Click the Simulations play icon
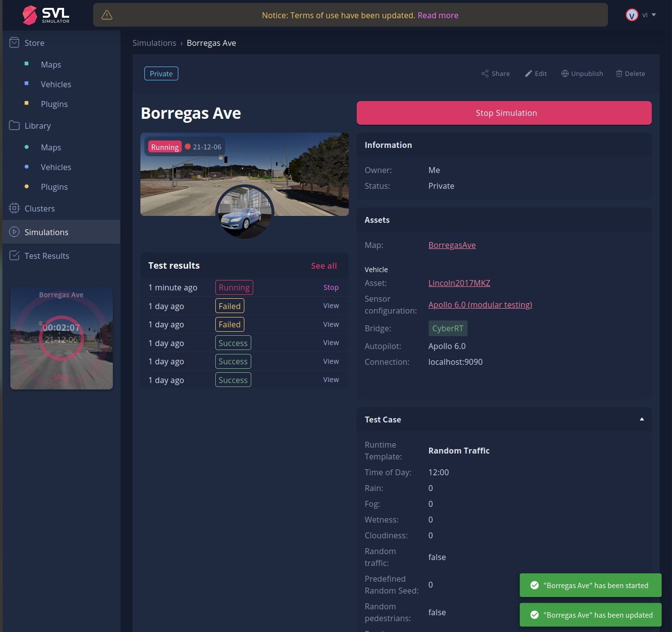 [x=14, y=232]
